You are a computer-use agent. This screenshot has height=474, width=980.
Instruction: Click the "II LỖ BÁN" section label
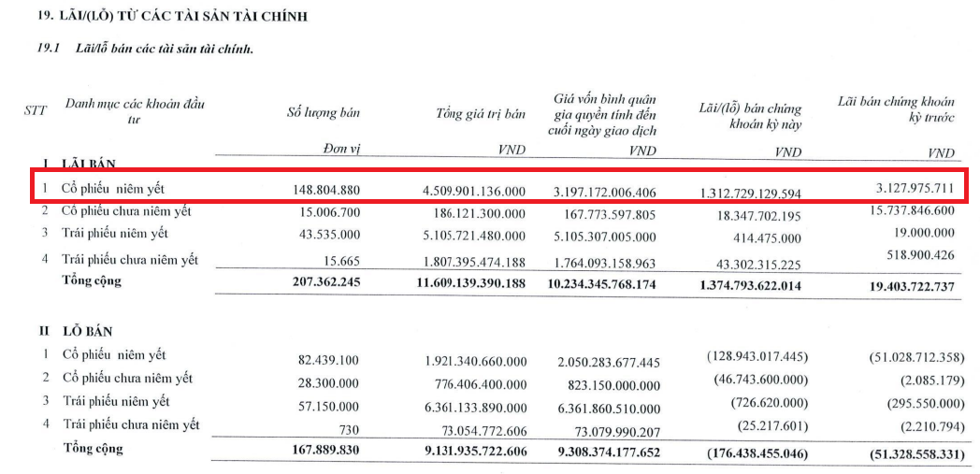pyautogui.click(x=73, y=331)
